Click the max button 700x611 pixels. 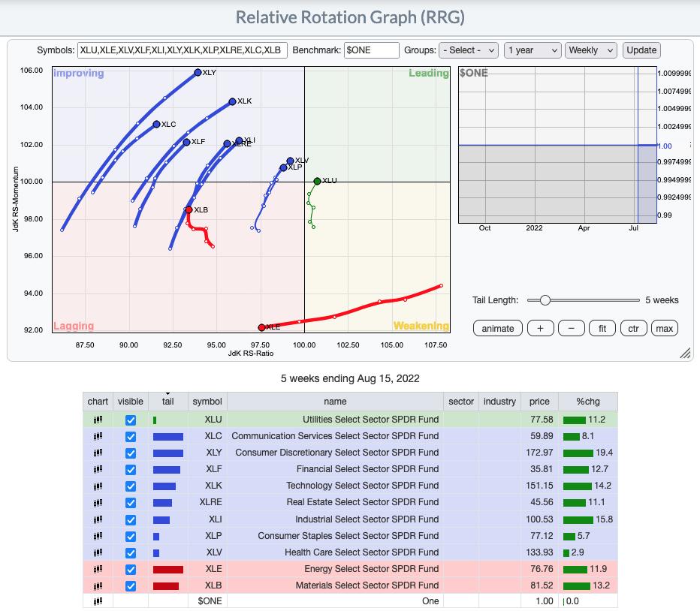pyautogui.click(x=664, y=329)
